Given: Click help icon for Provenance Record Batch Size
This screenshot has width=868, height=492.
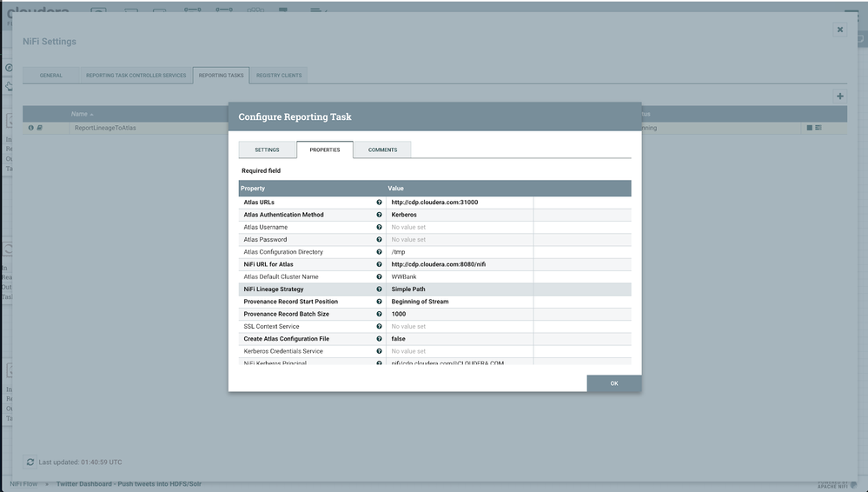Looking at the screenshot, I should [x=379, y=314].
